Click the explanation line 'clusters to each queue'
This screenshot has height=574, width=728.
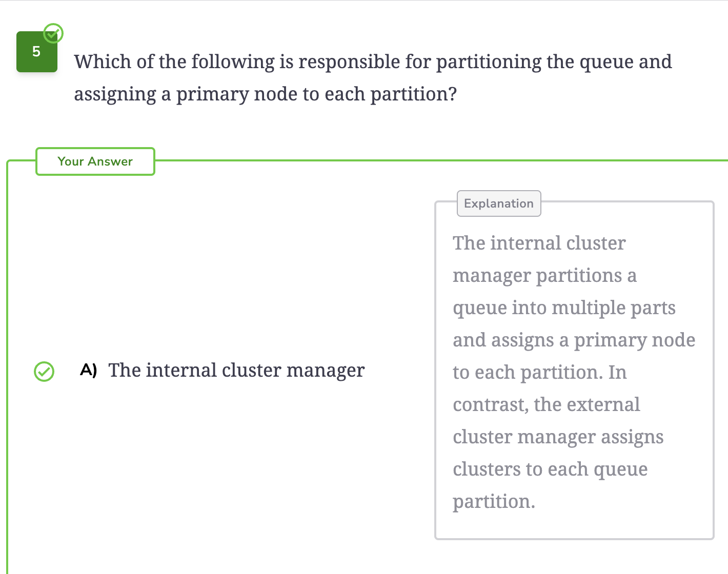pos(550,469)
